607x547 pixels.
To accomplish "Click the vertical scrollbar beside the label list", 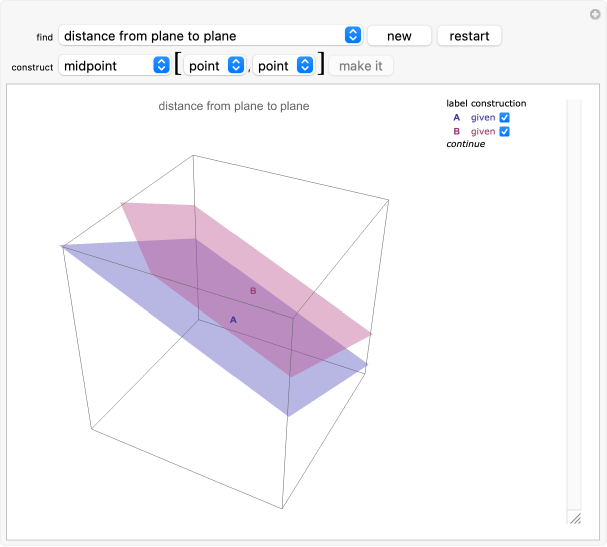I will click(573, 300).
